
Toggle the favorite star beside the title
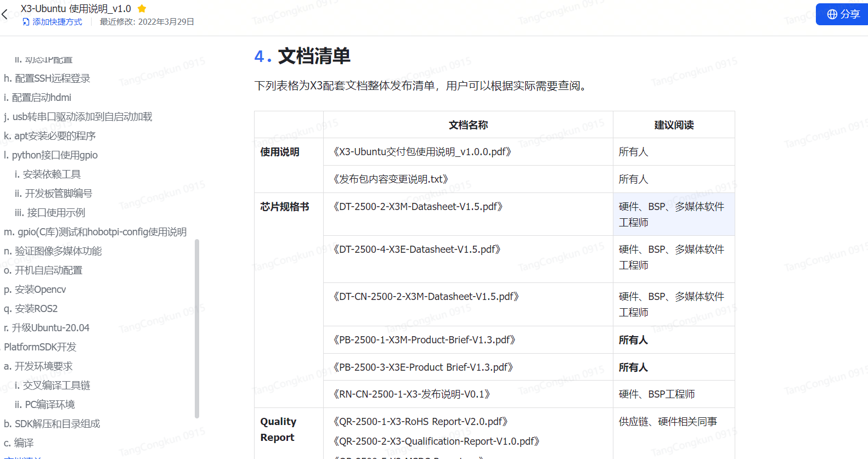tap(142, 8)
